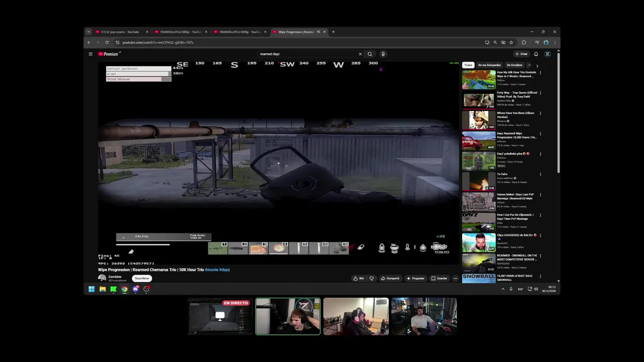644x362 pixels.
Task: Go back in Chrome
Action: 89,42
